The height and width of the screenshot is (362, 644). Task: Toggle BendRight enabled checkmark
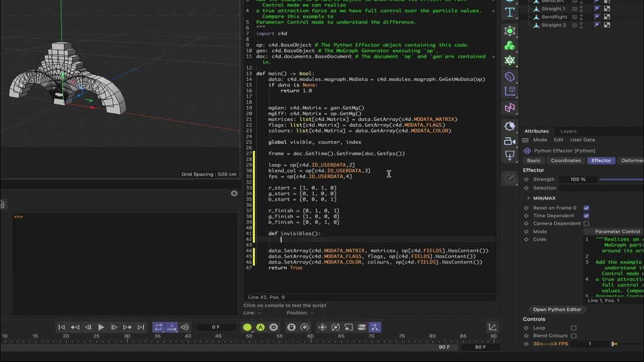click(575, 17)
